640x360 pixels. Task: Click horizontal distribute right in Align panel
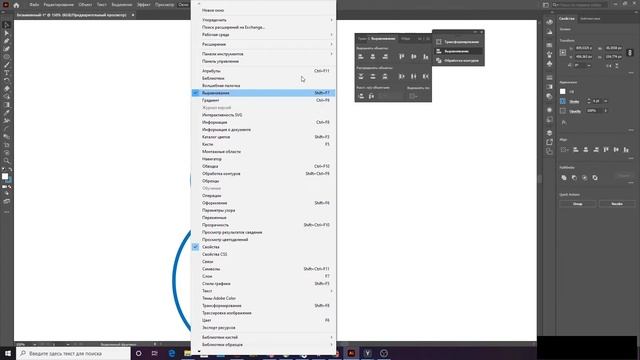(x=426, y=76)
